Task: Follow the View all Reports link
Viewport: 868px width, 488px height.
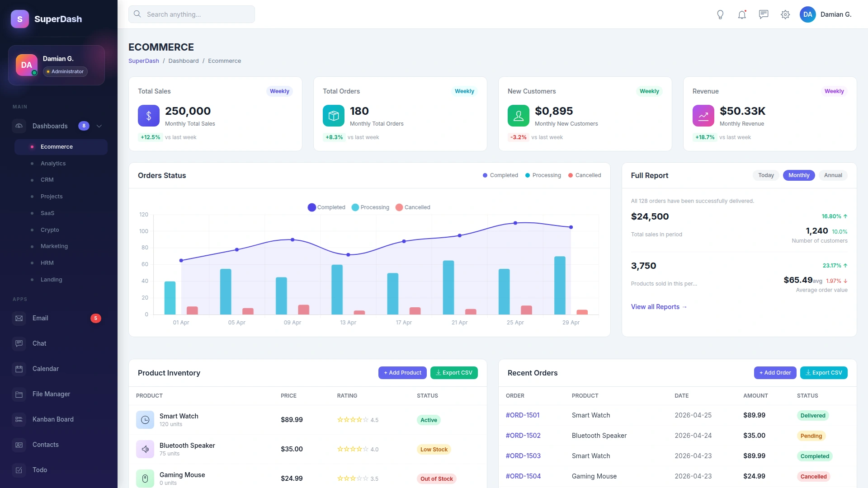Action: pos(659,307)
